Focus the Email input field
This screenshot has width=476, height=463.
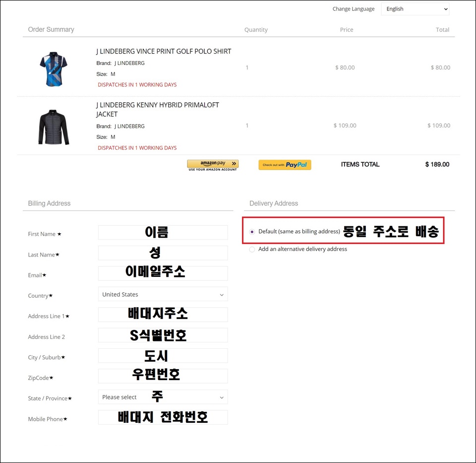(x=163, y=273)
